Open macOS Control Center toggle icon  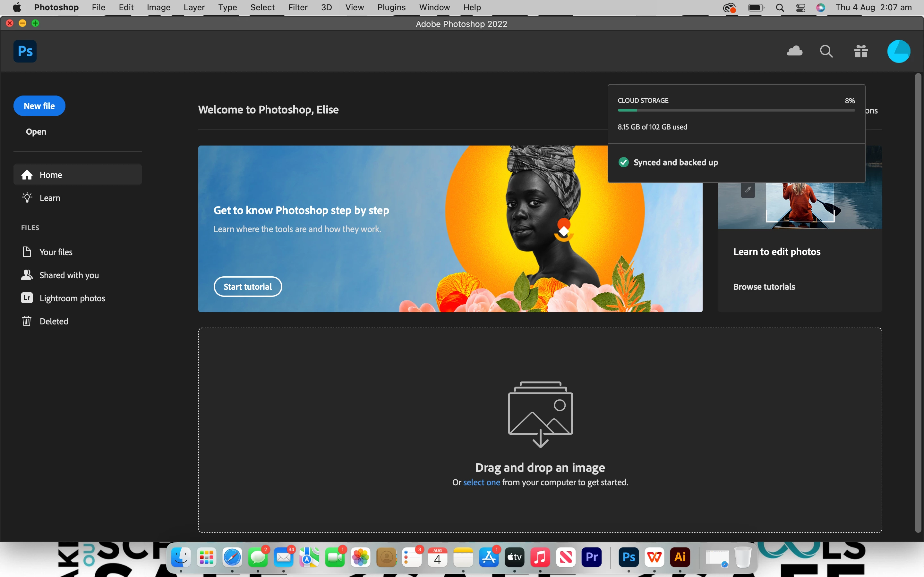(801, 8)
